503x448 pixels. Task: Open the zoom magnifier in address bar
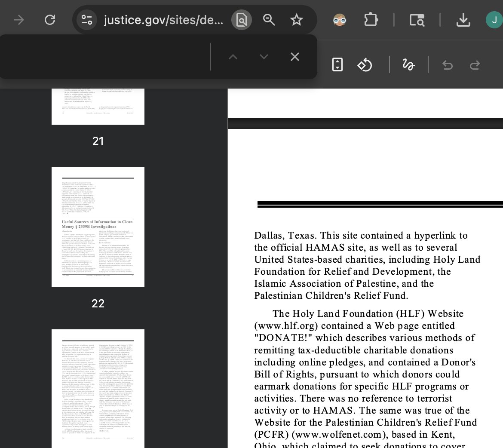point(269,20)
